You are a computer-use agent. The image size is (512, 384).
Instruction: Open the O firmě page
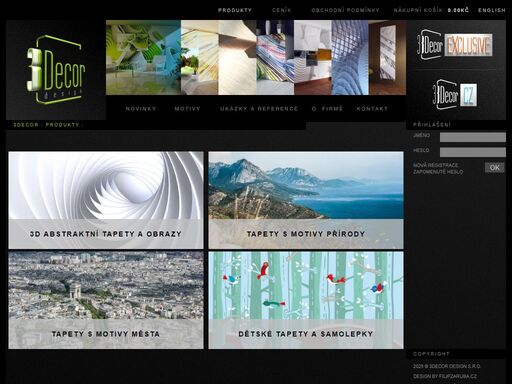pos(327,109)
